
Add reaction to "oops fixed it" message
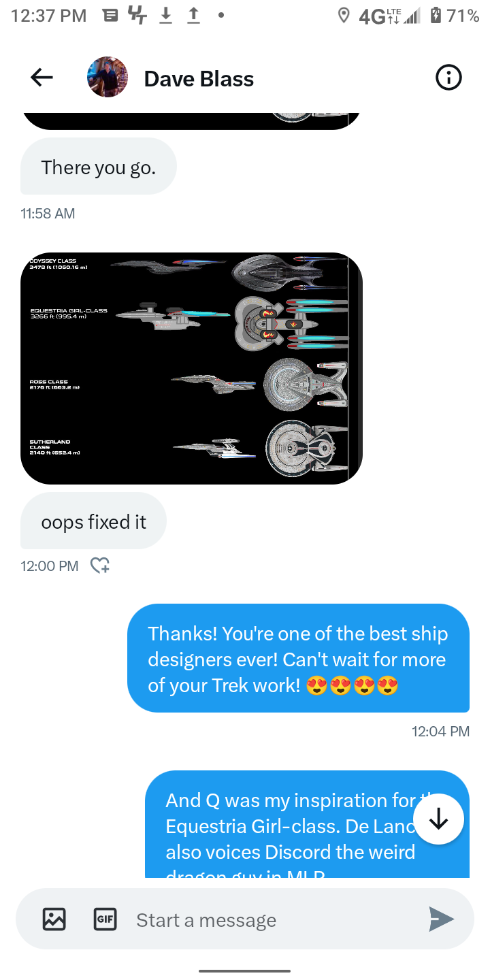point(100,566)
